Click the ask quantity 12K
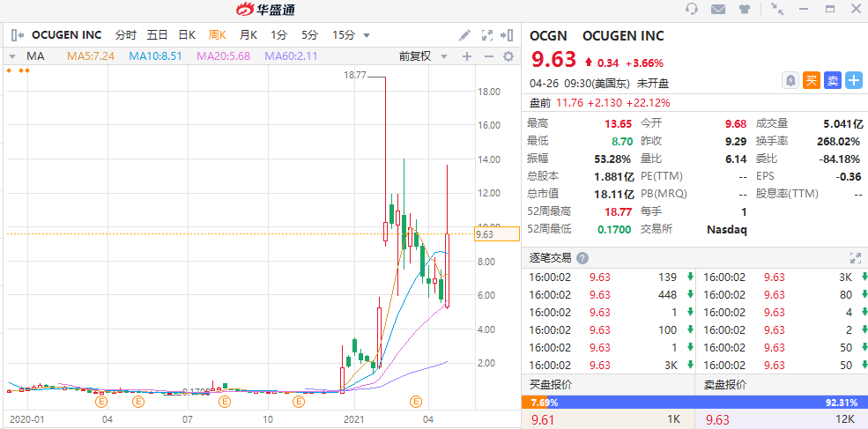Screen dimensions: 868x429 846,421
